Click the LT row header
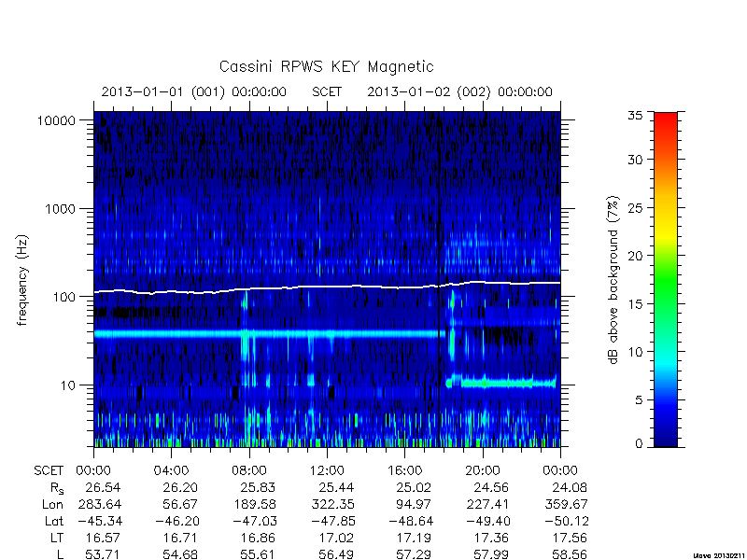The height and width of the screenshot is (560, 747). [57, 538]
